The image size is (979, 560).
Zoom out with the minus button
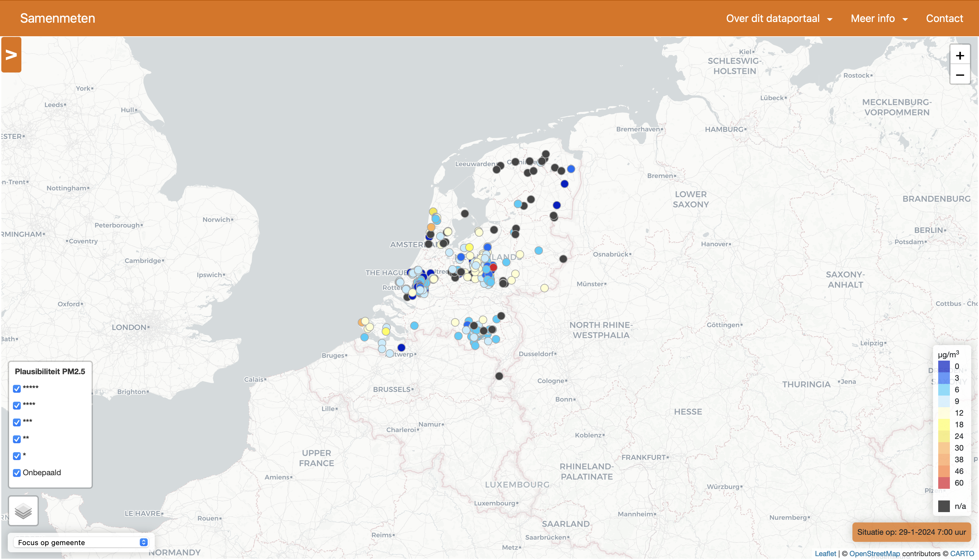click(x=960, y=75)
